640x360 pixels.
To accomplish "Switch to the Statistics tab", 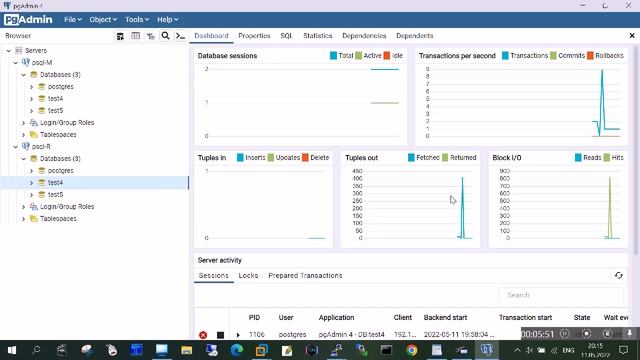I will click(318, 36).
